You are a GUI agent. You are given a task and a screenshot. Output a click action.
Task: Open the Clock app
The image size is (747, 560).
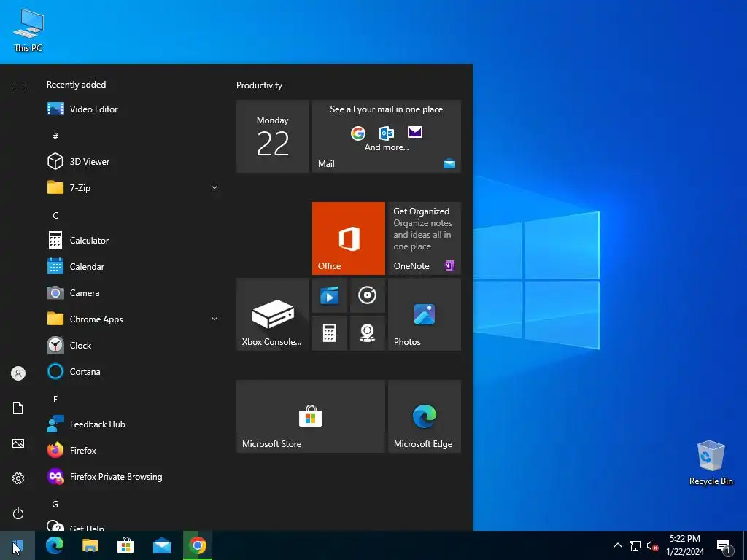click(132, 345)
